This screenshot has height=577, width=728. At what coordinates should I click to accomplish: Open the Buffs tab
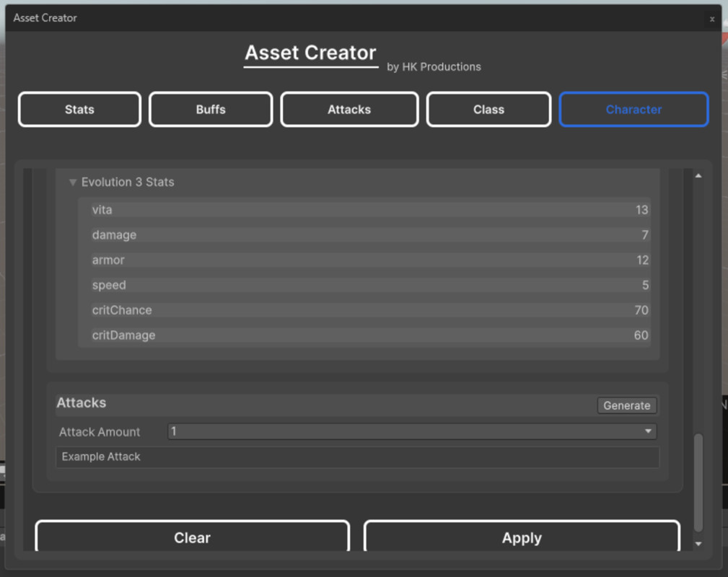pyautogui.click(x=210, y=109)
